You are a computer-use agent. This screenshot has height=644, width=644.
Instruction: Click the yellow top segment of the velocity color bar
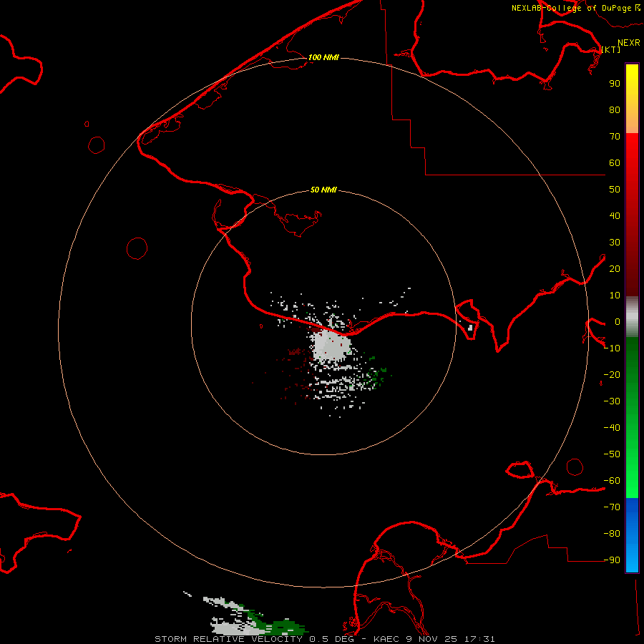pyautogui.click(x=632, y=99)
